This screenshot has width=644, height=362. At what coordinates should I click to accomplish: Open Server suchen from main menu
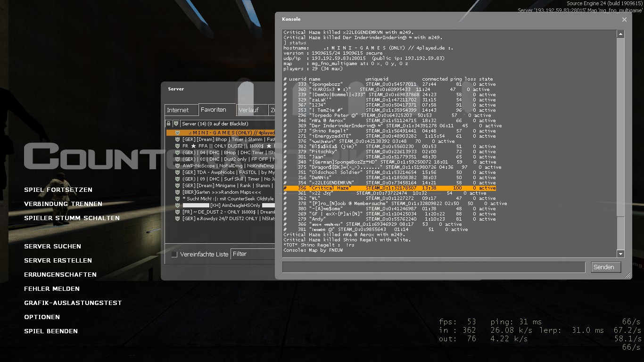coord(52,247)
